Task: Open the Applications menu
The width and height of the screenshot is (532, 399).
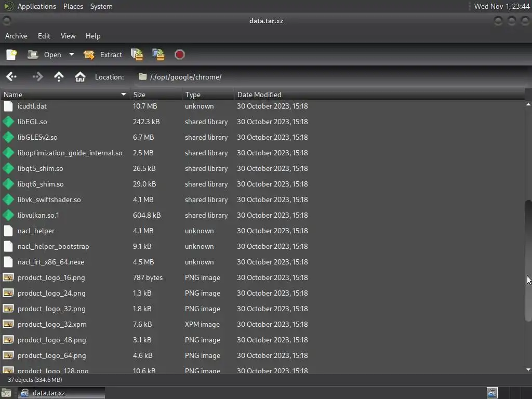Action: 37,6
